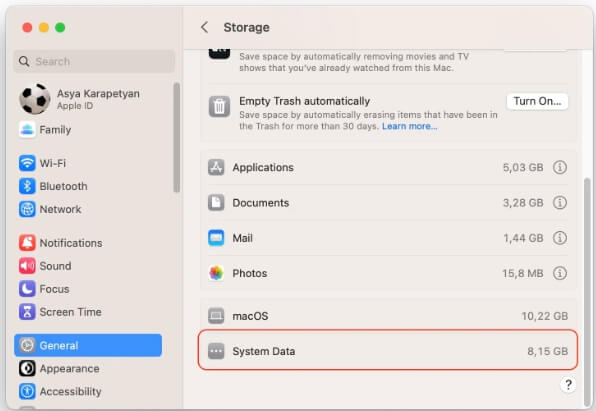Show info for Photos storage
Viewport: 596px width, 411px height.
click(x=560, y=273)
